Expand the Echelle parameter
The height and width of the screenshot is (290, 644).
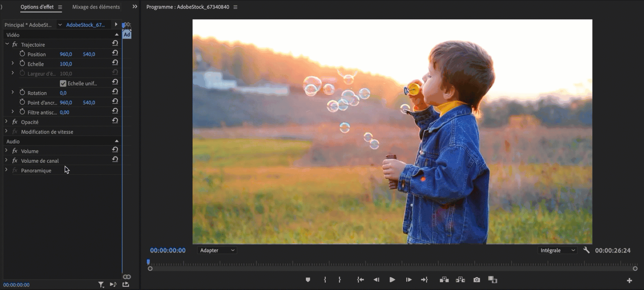[12, 63]
